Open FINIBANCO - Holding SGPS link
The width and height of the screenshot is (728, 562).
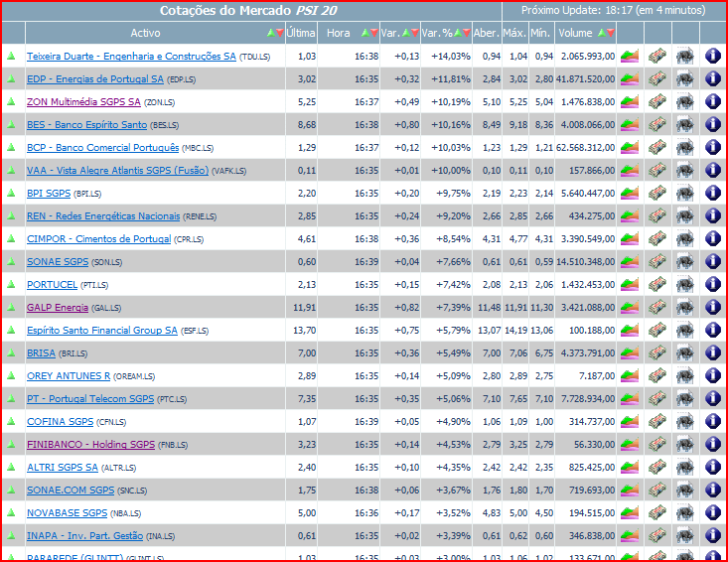[90, 445]
